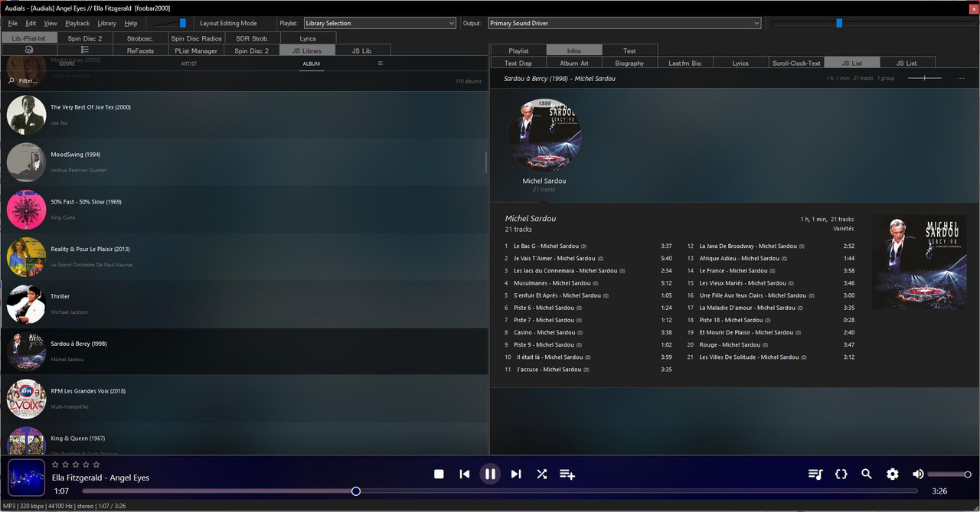980x512 pixels.
Task: Select album The Very Best Of Joe Tex
Action: tap(244, 115)
